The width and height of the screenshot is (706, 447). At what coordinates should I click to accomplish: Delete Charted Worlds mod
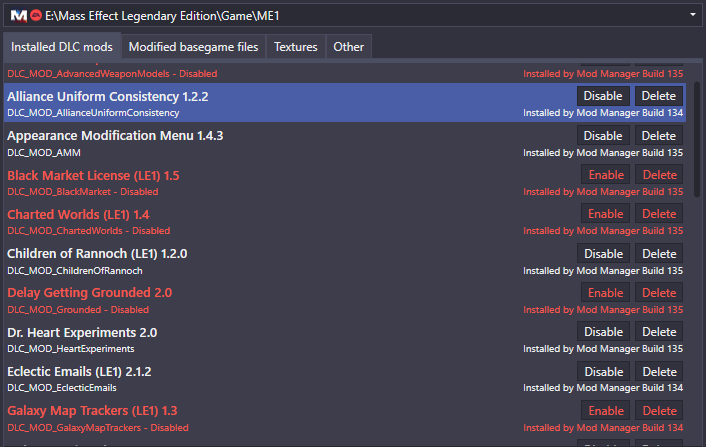659,214
